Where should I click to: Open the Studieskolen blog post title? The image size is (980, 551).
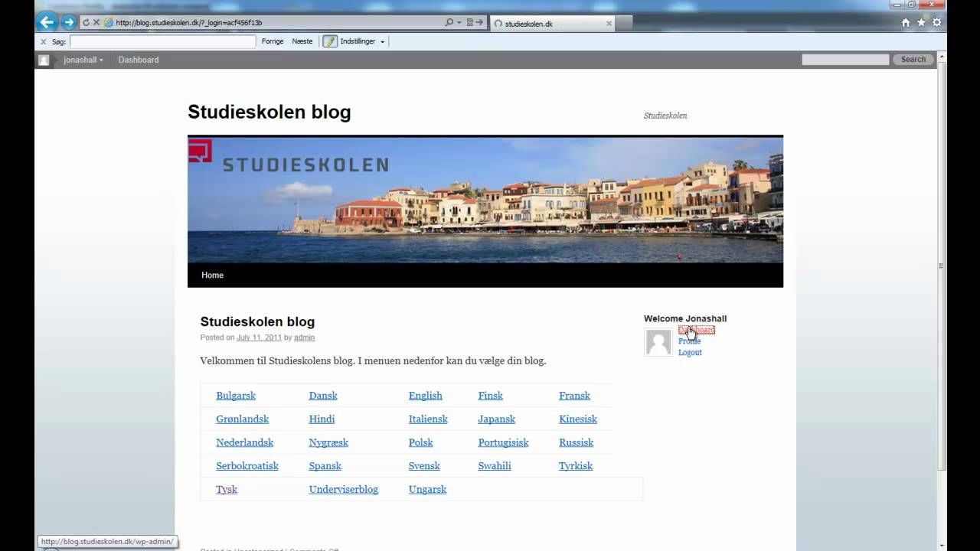coord(257,321)
